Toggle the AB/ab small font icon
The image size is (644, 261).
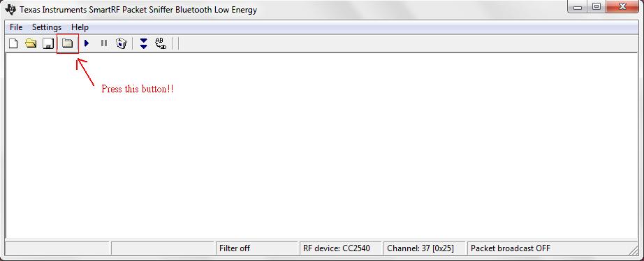161,43
